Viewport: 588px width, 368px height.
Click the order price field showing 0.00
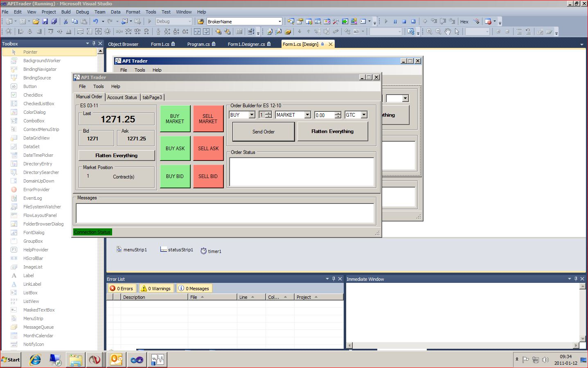[324, 115]
